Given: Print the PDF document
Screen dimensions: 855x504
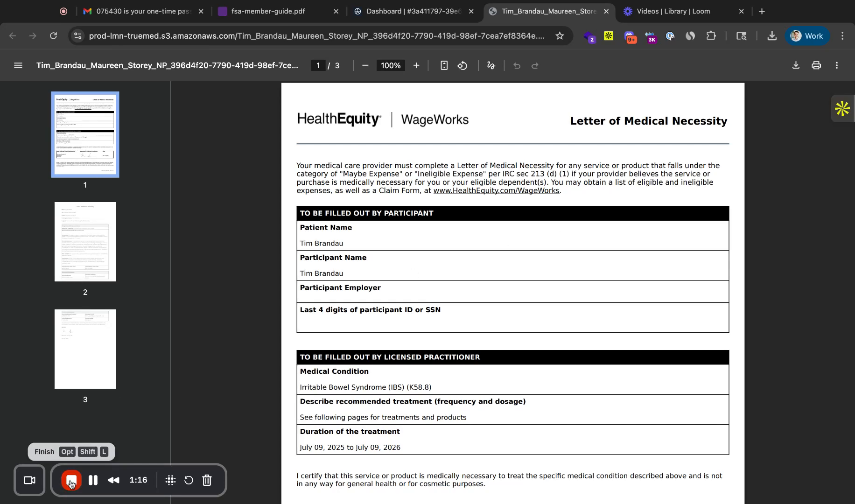Looking at the screenshot, I should [816, 65].
